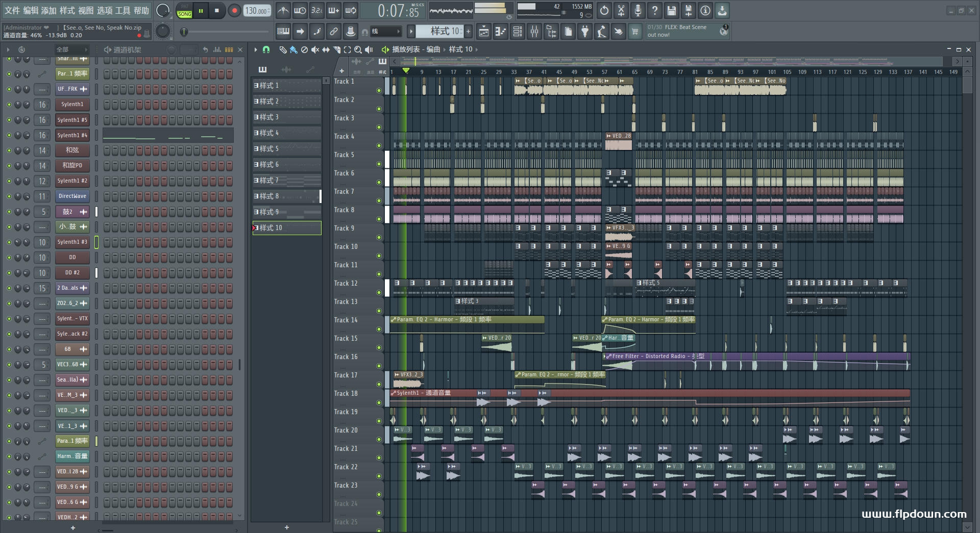
Task: Expand the playlist options menu arrow
Action: pos(256,49)
